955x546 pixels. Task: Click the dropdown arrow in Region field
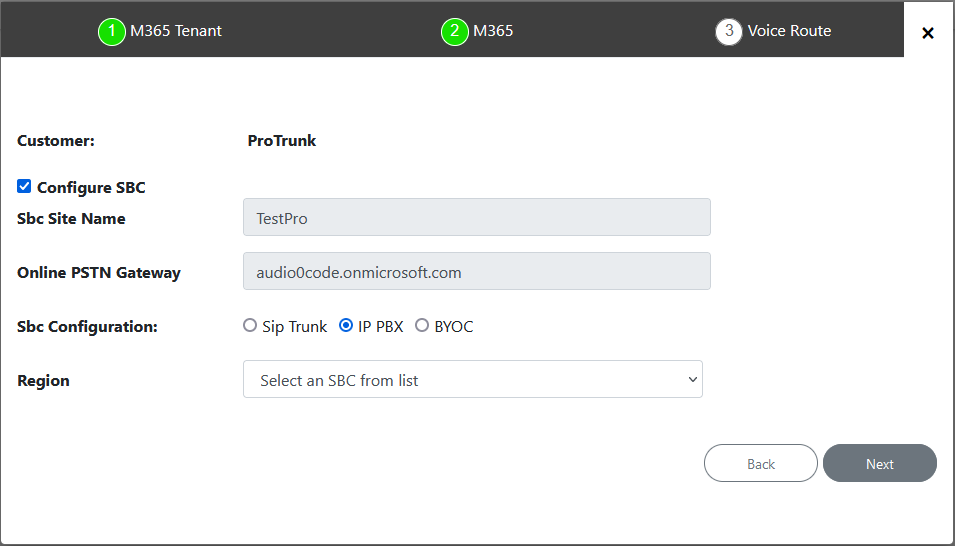(x=692, y=380)
